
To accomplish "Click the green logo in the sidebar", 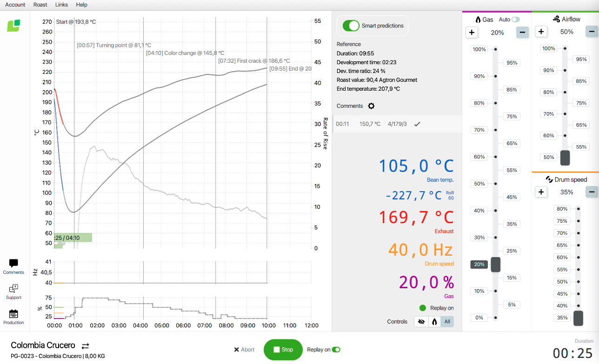I will click(x=13, y=26).
